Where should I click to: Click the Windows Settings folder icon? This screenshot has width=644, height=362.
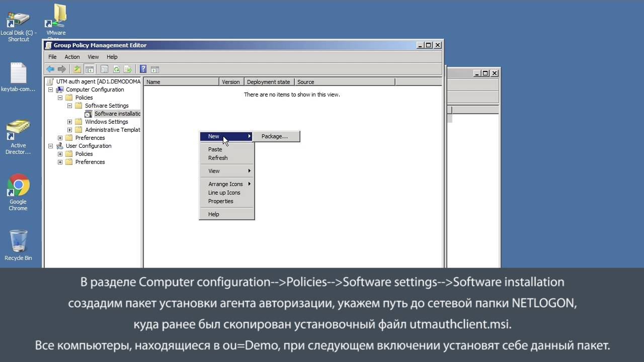click(78, 122)
